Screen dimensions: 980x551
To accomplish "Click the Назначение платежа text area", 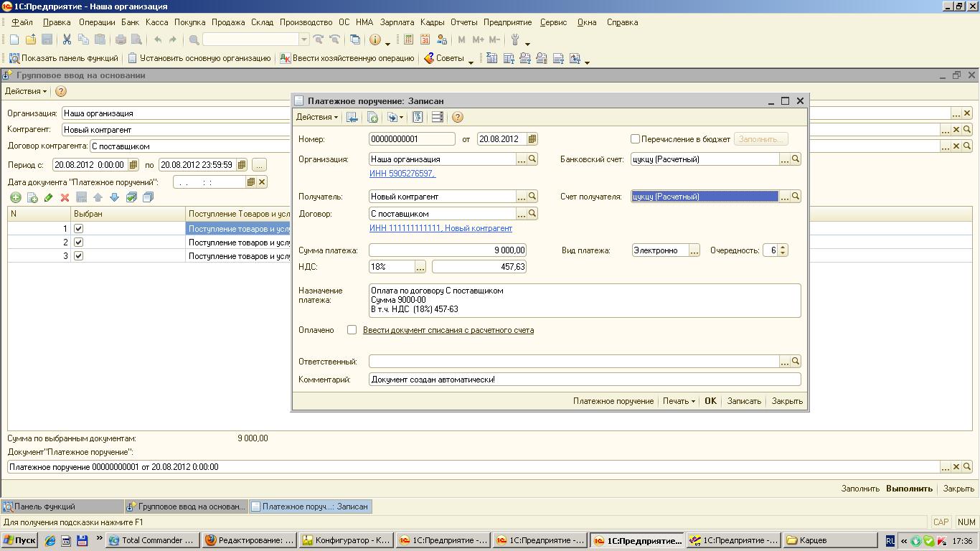I will [x=585, y=301].
